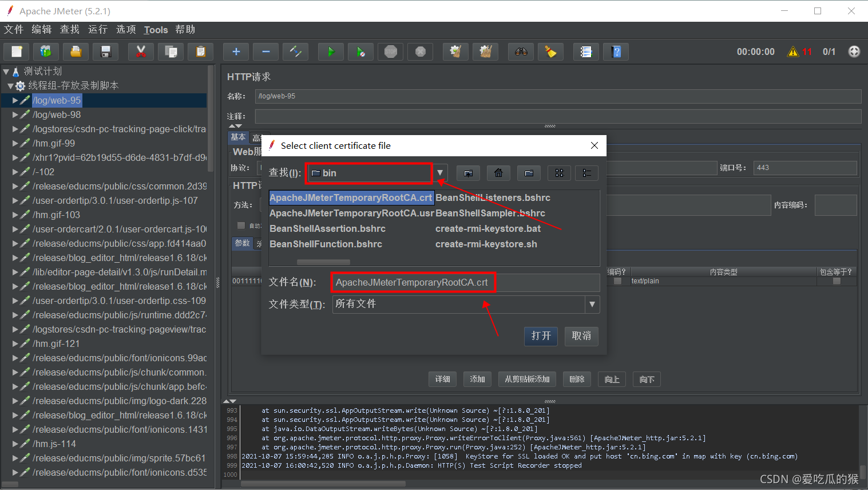Click the Stop test icon
This screenshot has height=490, width=868.
coord(390,52)
